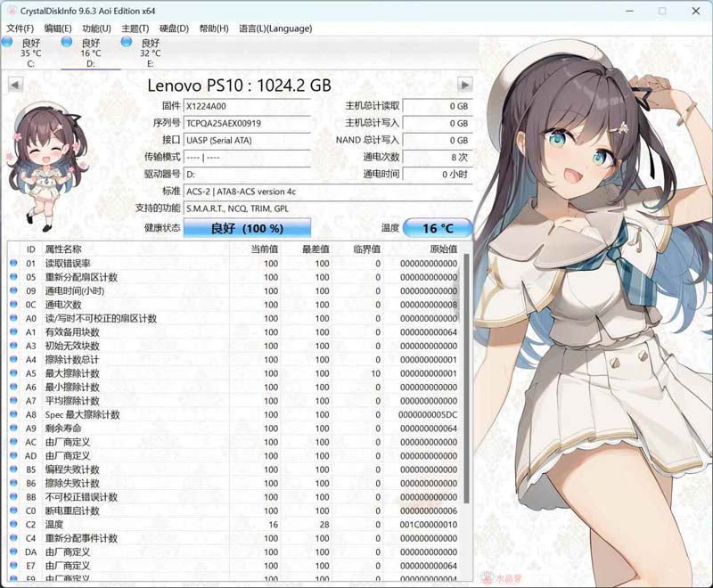
Task: Click the E7 由厂商定义 attribute name
Action: [x=68, y=566]
